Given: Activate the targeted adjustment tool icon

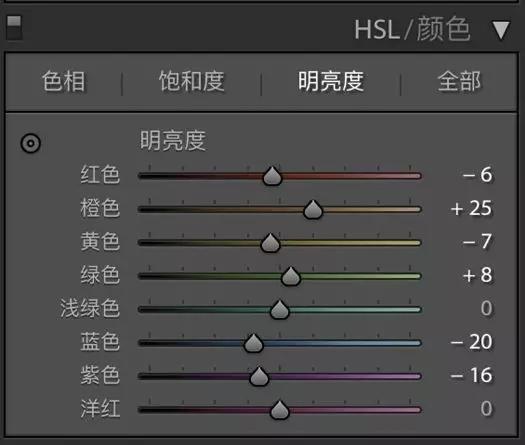Looking at the screenshot, I should tap(30, 143).
